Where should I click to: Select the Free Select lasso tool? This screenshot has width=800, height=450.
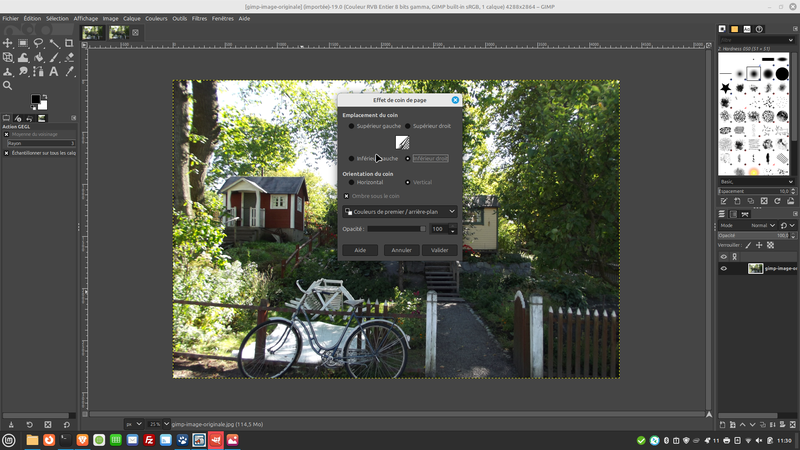point(38,43)
